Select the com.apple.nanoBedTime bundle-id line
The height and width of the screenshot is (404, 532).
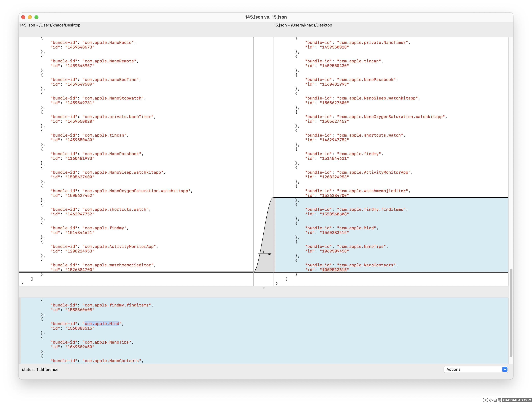96,80
